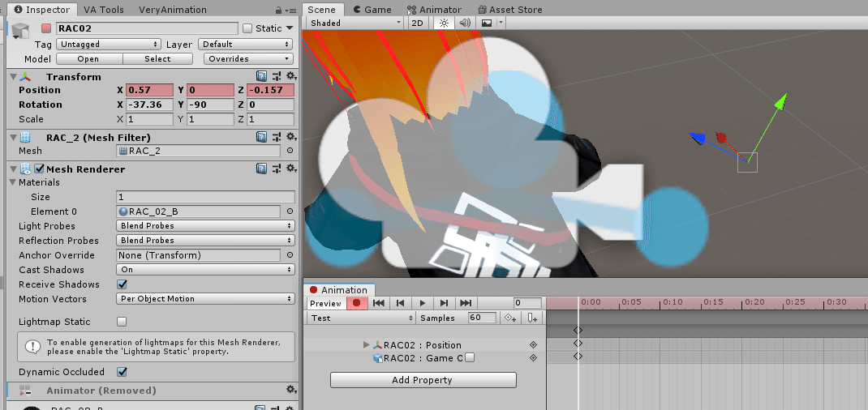Open the Layer dropdown Default

pyautogui.click(x=246, y=45)
